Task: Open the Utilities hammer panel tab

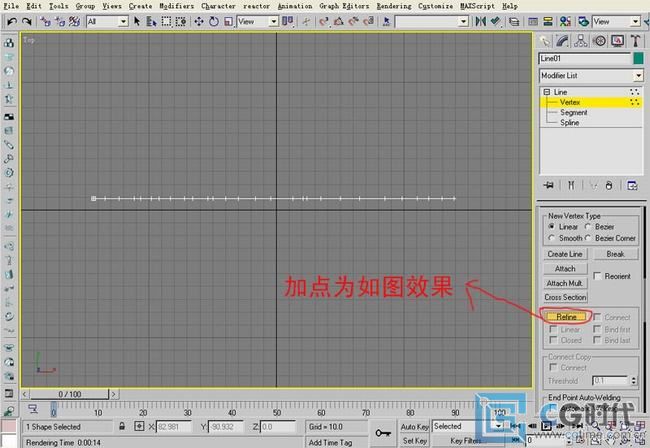Action: click(x=635, y=41)
